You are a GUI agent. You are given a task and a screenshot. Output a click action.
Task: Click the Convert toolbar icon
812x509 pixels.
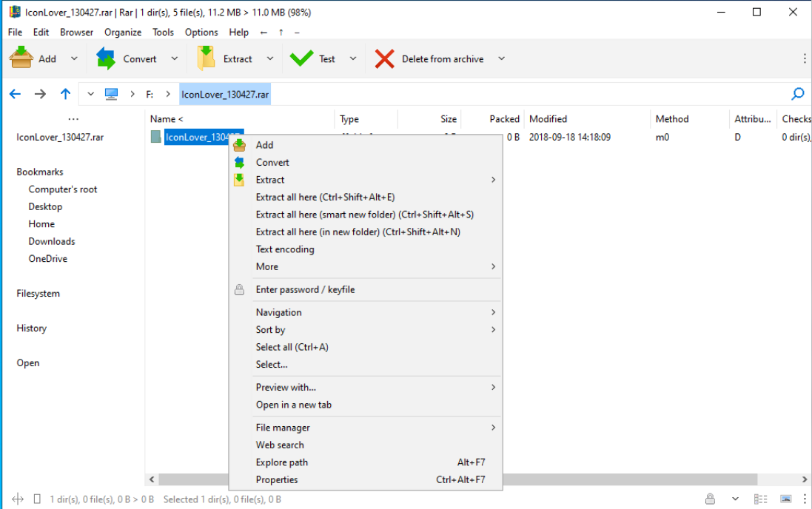click(107, 58)
